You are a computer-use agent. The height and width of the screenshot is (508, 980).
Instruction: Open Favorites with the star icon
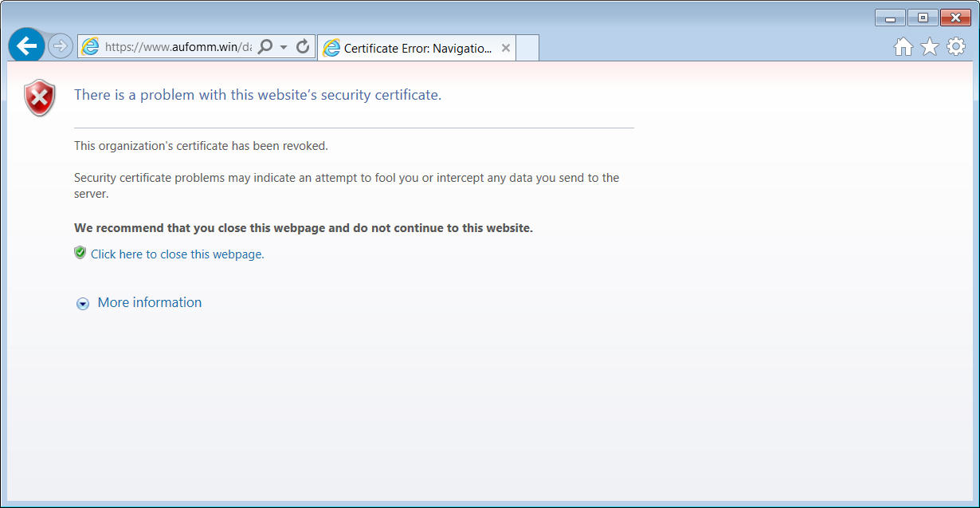click(x=929, y=47)
